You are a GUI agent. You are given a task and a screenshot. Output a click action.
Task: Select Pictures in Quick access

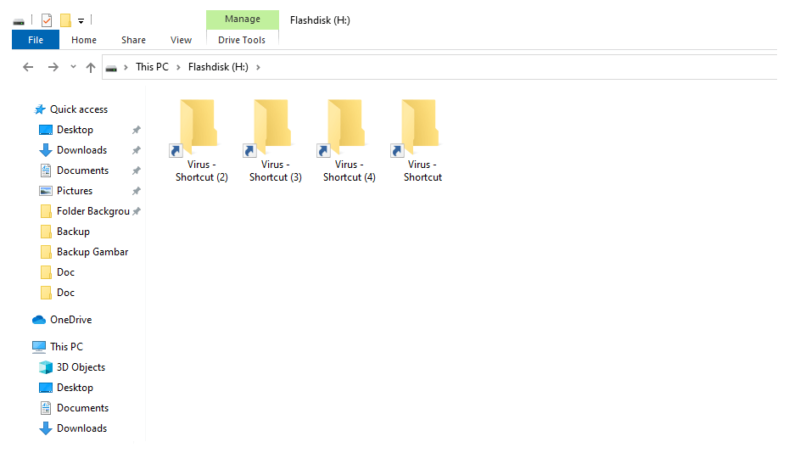tap(66, 191)
